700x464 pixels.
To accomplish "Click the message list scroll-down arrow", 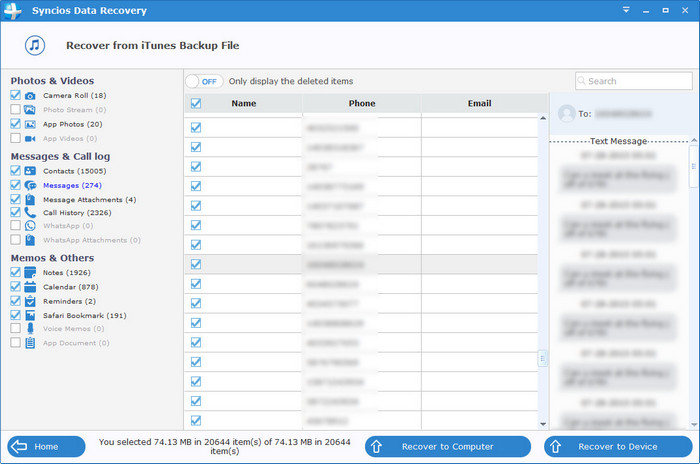I will (x=543, y=424).
